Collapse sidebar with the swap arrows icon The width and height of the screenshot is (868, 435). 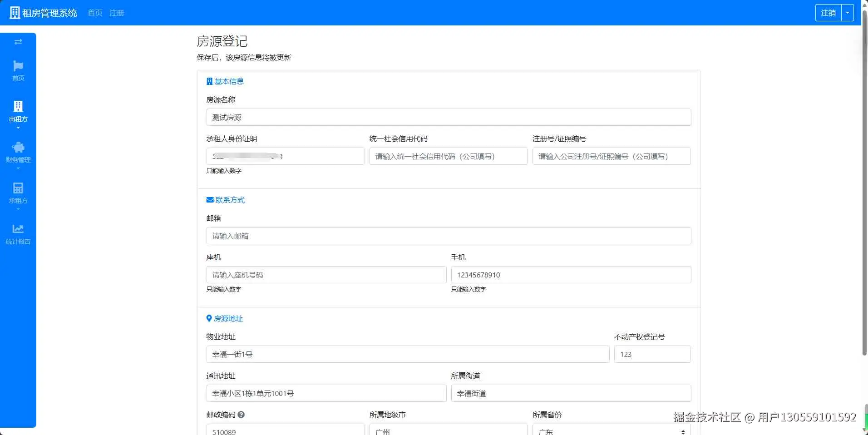coord(18,42)
